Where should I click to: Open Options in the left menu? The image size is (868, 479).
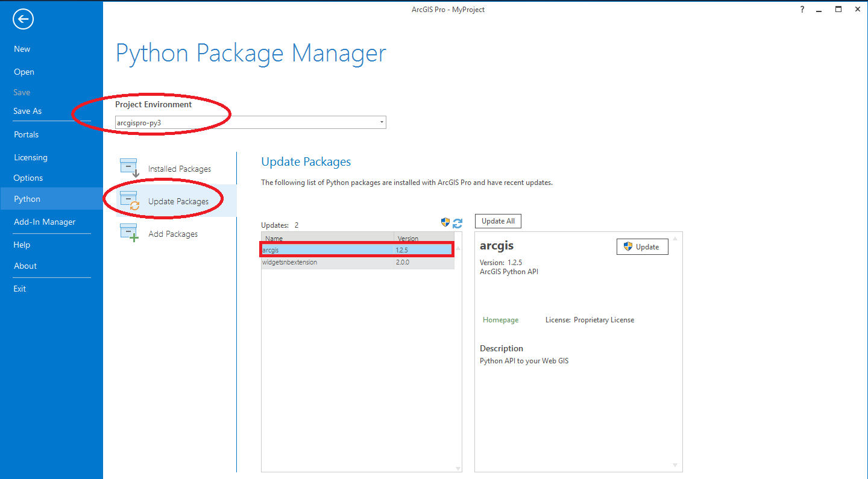coord(28,178)
